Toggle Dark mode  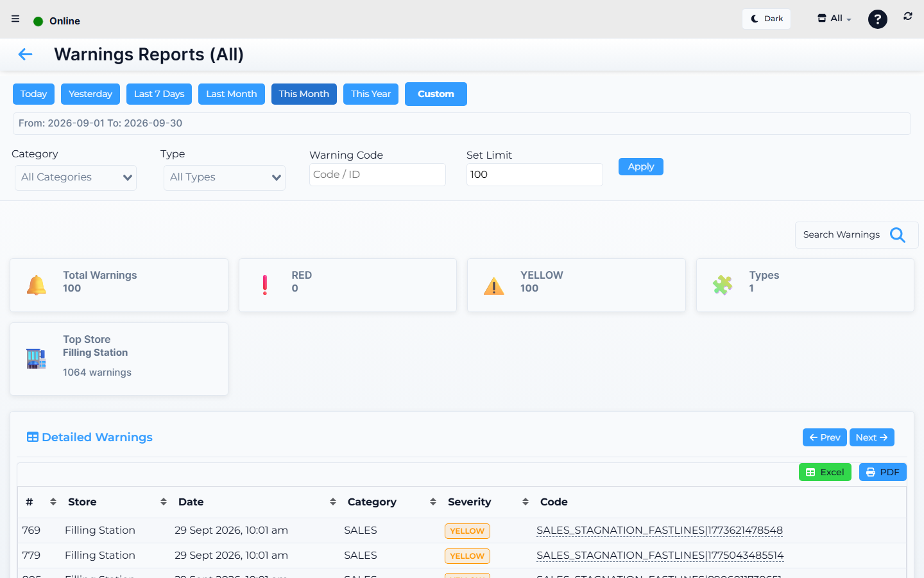click(767, 19)
